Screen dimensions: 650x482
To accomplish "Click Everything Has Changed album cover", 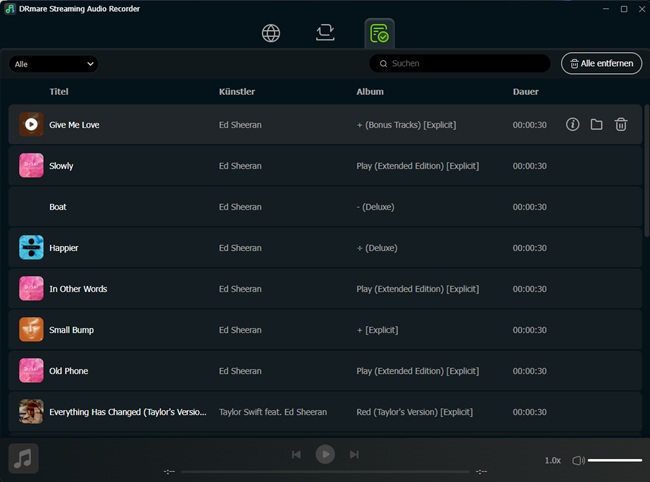I will (31, 412).
